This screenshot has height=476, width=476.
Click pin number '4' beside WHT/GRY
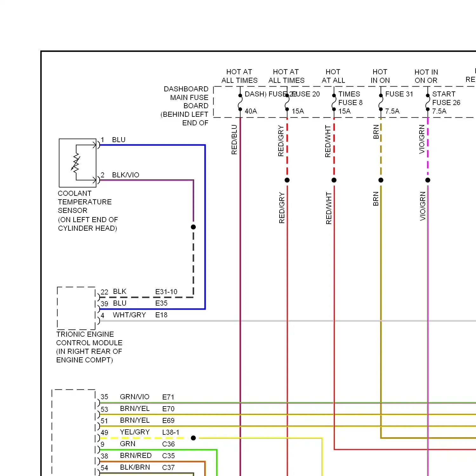(x=102, y=315)
